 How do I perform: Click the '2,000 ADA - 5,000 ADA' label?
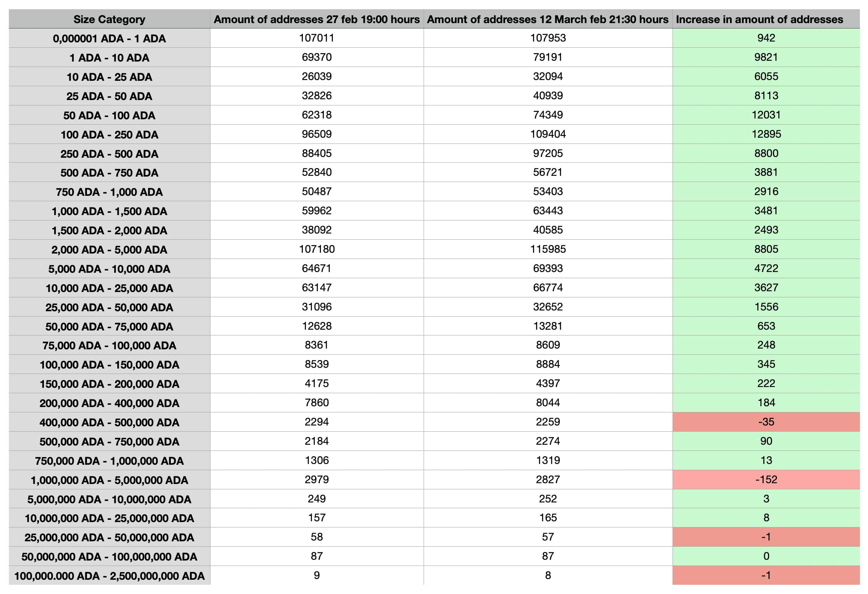click(109, 249)
